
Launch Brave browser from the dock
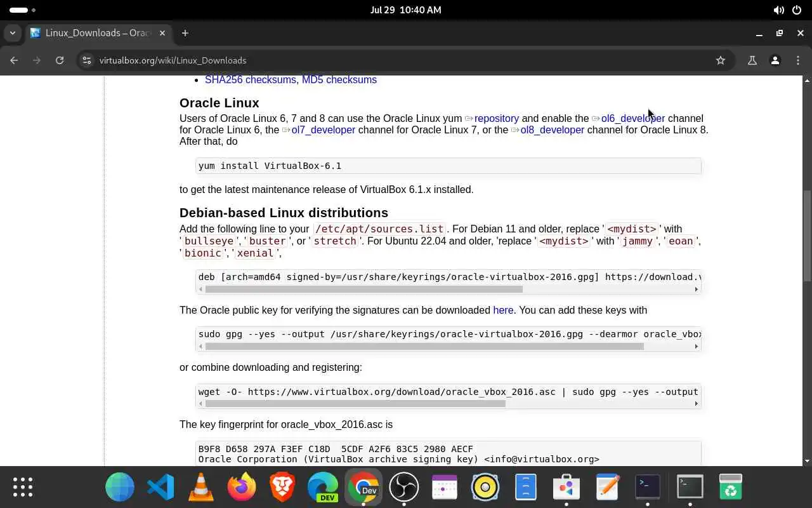click(x=282, y=487)
